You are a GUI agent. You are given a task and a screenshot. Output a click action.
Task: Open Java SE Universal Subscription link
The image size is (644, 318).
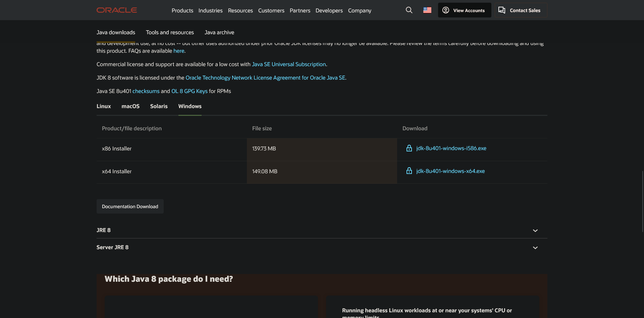click(288, 64)
